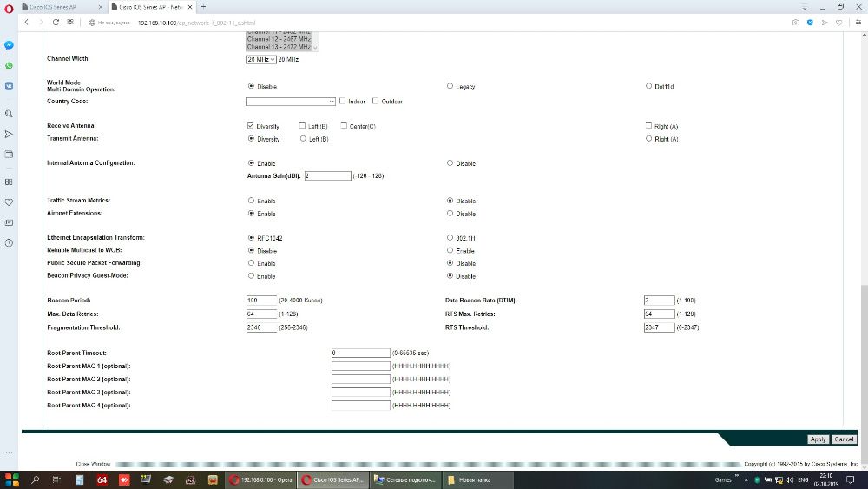Open the Opera main menu logo
This screenshot has width=868, height=489.
(x=9, y=8)
